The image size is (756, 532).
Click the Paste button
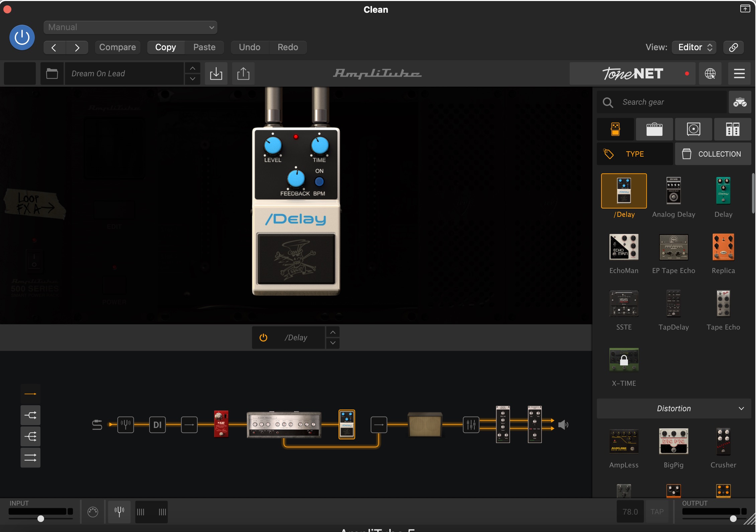204,47
